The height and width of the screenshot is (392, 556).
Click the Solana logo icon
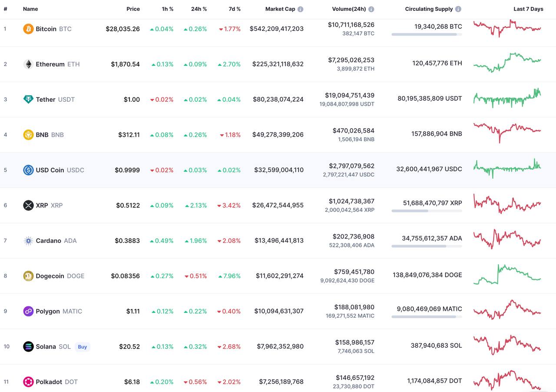click(x=28, y=346)
